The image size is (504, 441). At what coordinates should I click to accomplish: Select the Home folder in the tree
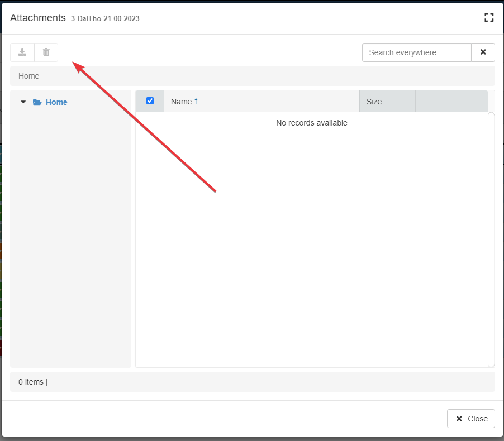click(56, 102)
